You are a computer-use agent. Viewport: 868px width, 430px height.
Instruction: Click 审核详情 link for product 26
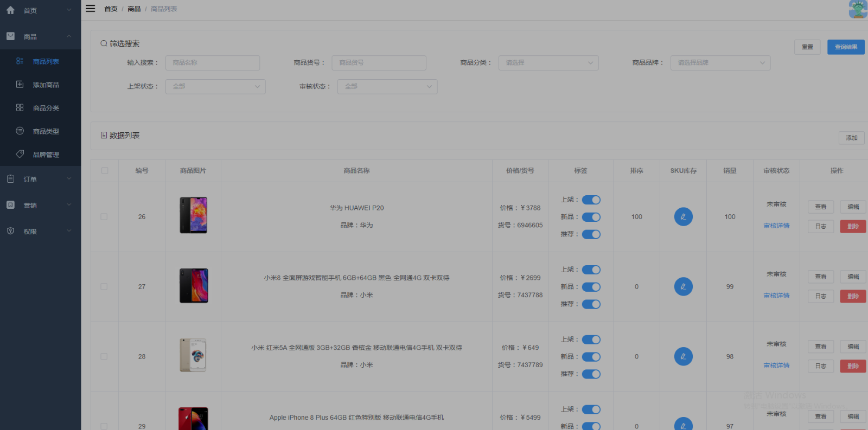(776, 226)
